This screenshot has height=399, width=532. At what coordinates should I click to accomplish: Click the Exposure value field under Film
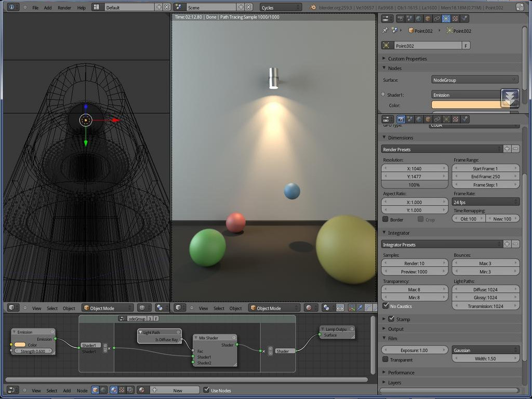pos(415,350)
